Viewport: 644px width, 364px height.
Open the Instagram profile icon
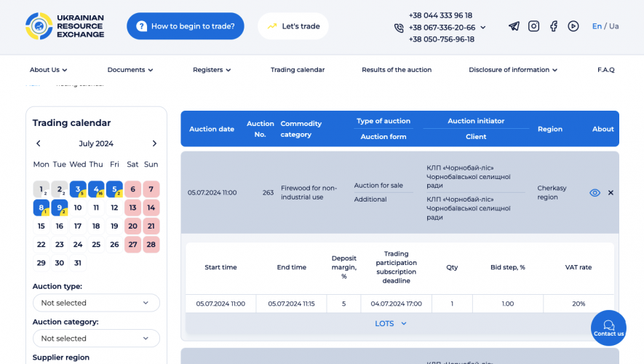(x=533, y=26)
